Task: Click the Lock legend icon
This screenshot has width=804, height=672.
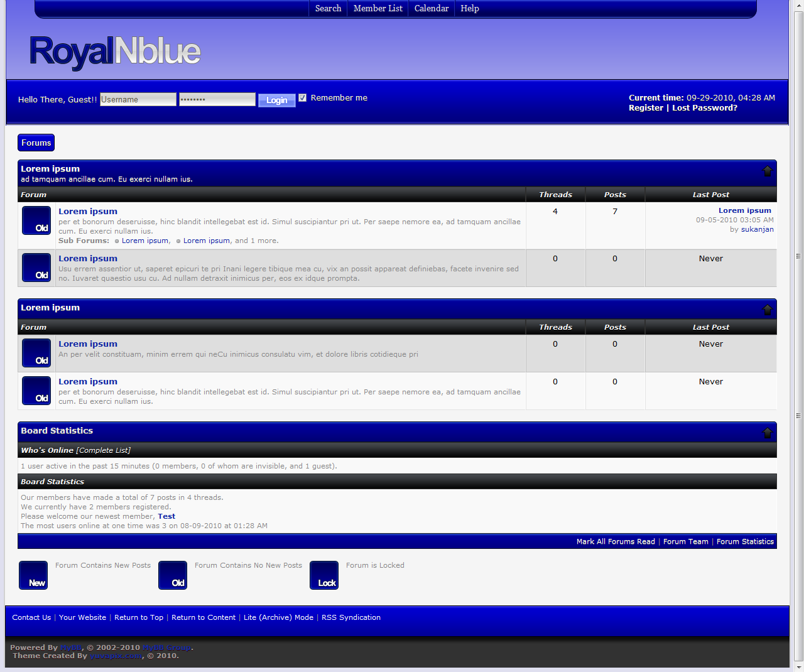Action: click(324, 575)
